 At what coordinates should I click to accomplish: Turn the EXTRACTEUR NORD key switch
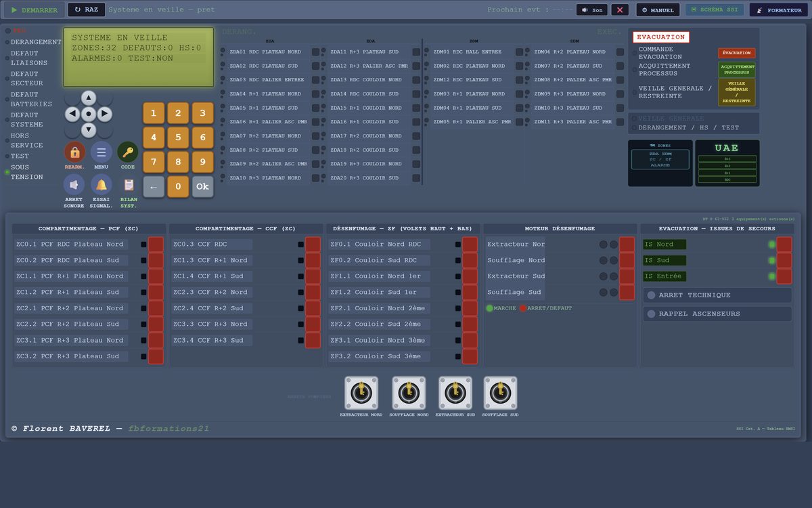(361, 393)
